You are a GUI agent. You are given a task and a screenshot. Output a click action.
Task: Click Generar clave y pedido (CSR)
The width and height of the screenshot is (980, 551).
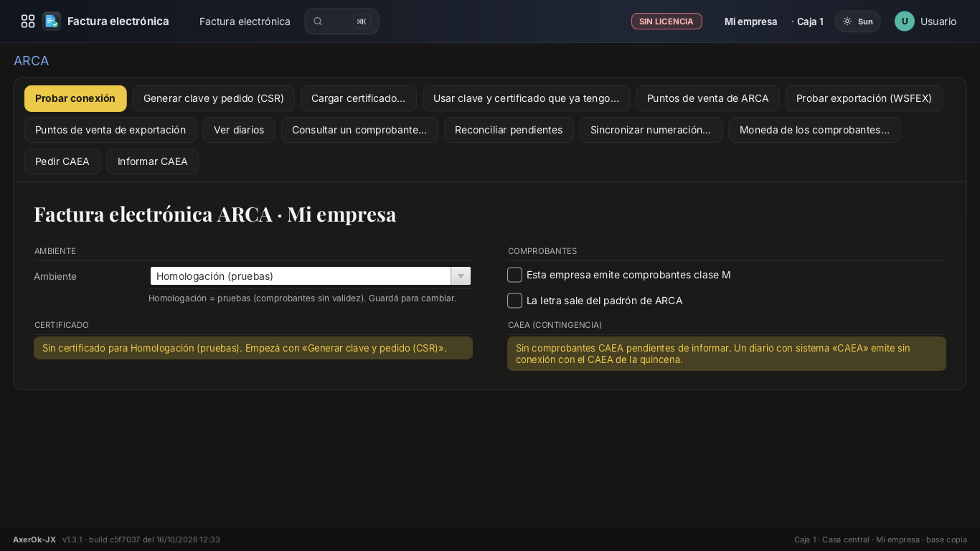pyautogui.click(x=214, y=98)
